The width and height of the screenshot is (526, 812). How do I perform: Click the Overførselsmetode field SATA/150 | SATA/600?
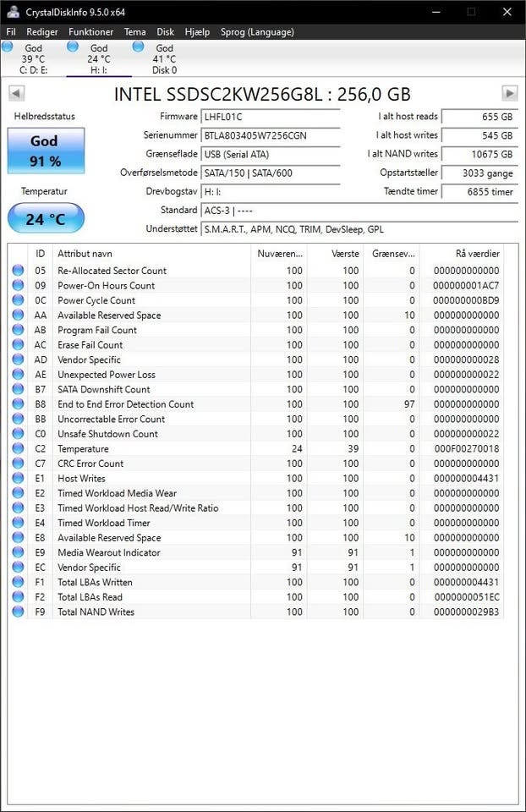point(271,173)
